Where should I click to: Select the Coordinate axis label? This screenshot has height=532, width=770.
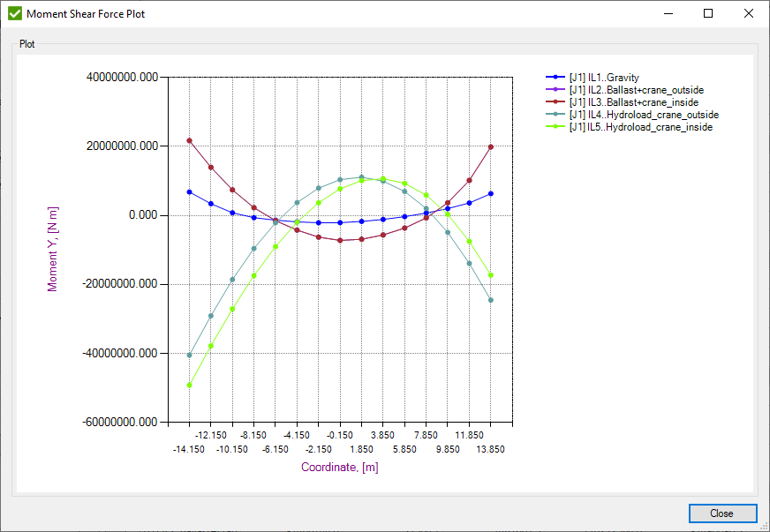coord(339,468)
